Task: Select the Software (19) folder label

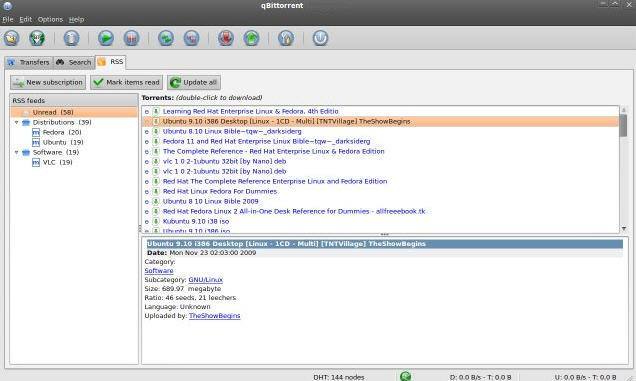Action: [x=56, y=152]
